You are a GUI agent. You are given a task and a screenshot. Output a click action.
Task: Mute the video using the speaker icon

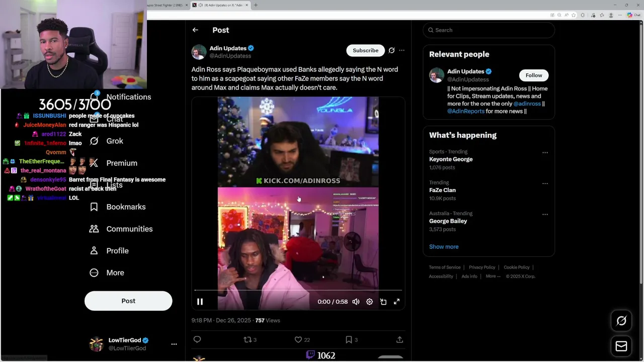[x=356, y=302]
